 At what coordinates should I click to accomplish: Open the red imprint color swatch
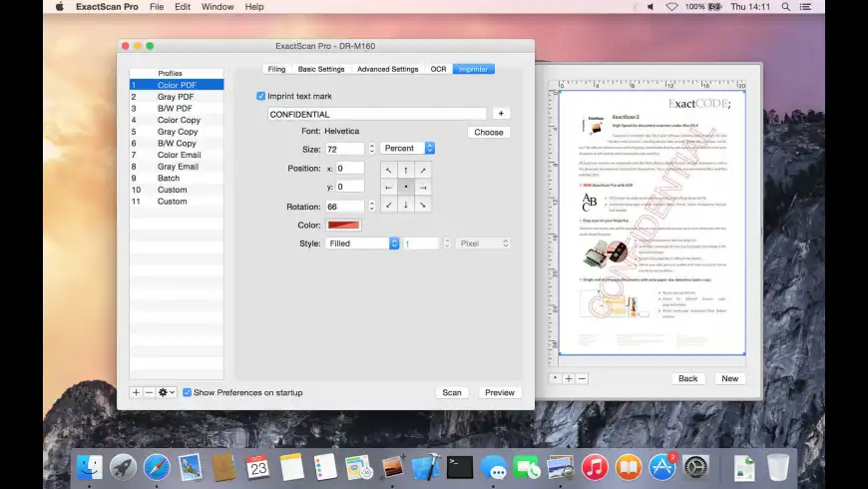[343, 226]
